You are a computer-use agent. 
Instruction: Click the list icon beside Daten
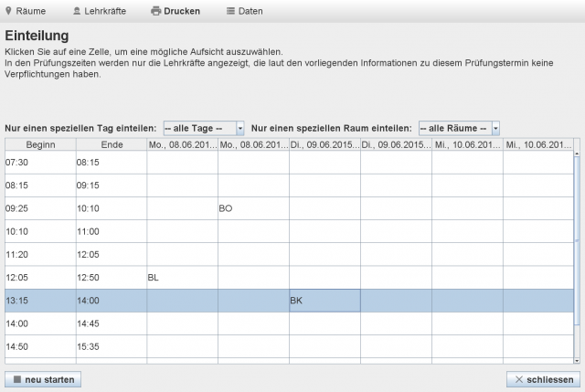pos(231,11)
